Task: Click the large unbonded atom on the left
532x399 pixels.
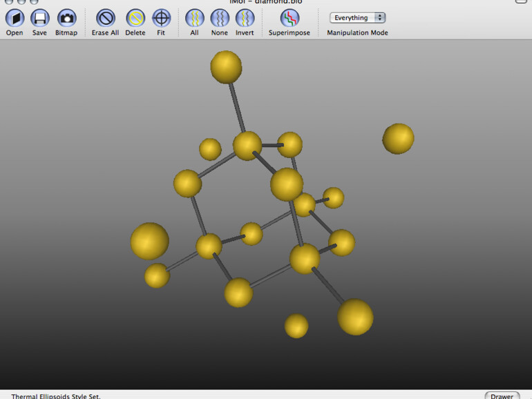Action: (x=150, y=241)
